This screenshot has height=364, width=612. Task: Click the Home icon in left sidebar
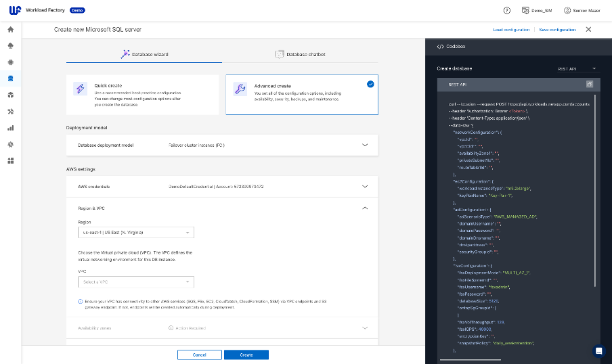click(x=10, y=30)
